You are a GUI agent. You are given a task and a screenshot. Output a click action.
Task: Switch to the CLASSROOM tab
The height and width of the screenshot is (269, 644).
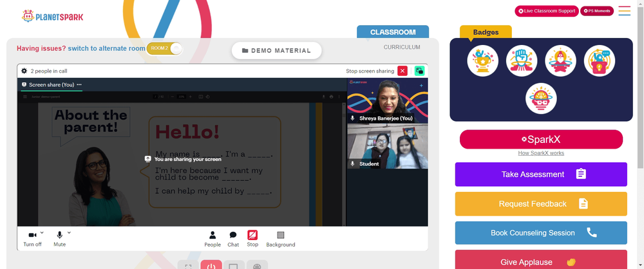click(393, 32)
